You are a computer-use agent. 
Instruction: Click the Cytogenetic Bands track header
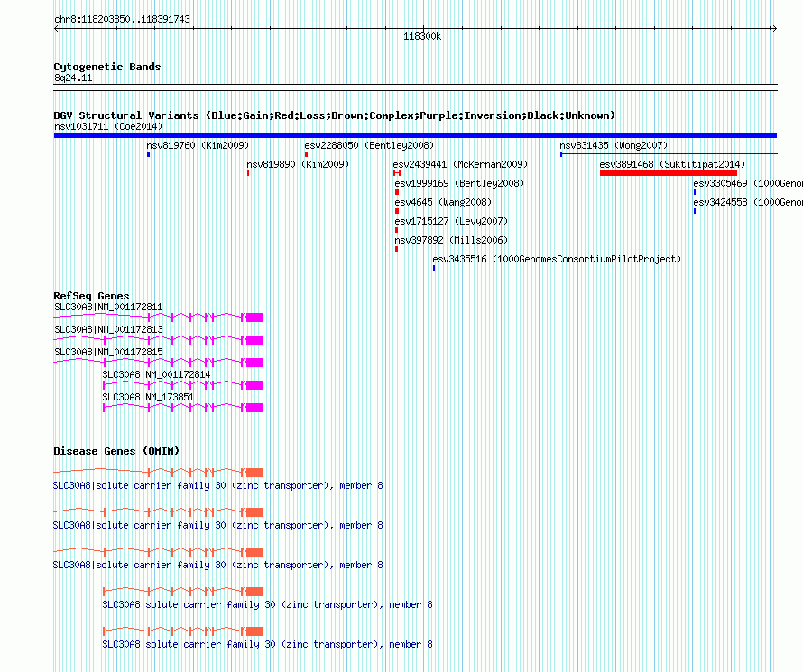(x=107, y=67)
